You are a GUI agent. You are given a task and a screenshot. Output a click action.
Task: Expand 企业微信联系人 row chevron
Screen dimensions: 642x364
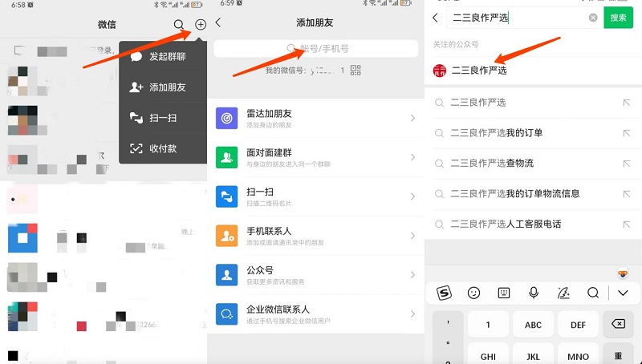point(412,314)
